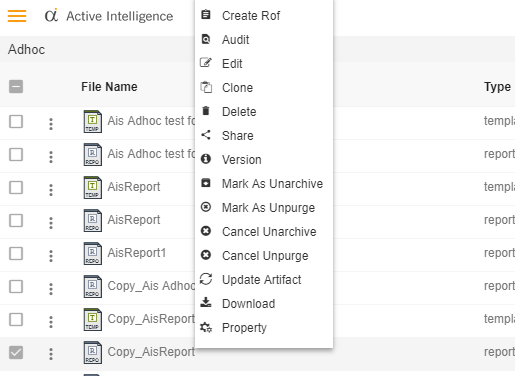Click the Edit pencil icon in menu
This screenshot has height=376, width=515.
[x=206, y=63]
